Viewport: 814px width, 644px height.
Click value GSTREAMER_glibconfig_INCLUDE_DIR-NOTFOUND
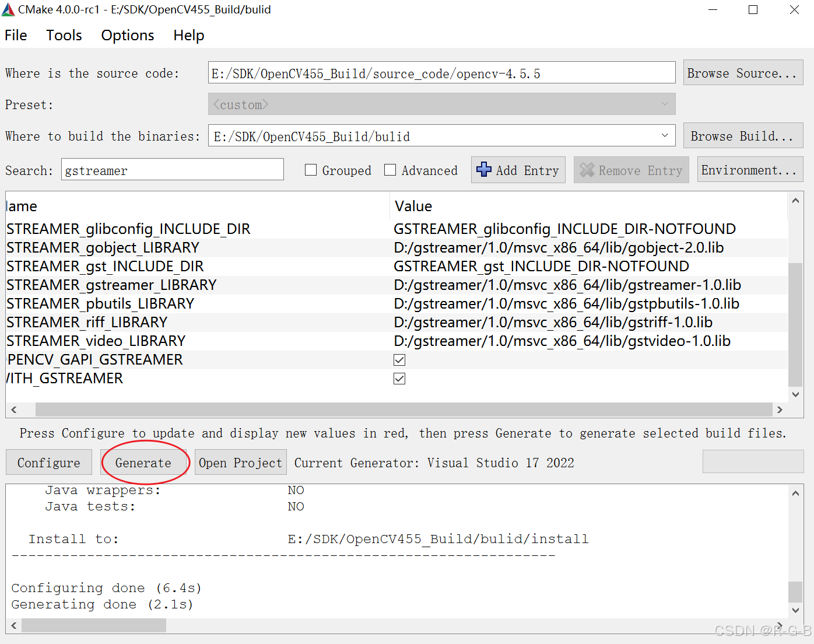click(565, 229)
